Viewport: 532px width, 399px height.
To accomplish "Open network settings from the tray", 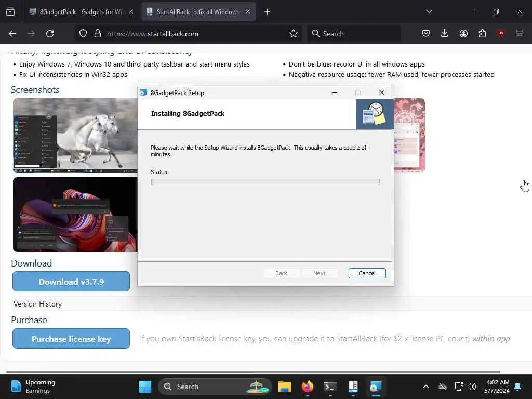I will (459, 387).
